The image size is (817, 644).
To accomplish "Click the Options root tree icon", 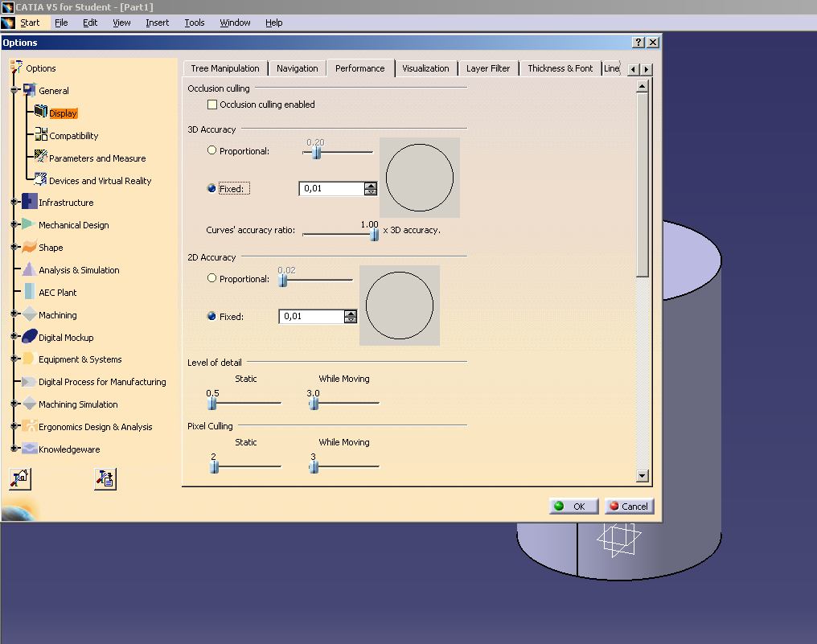I will (16, 67).
